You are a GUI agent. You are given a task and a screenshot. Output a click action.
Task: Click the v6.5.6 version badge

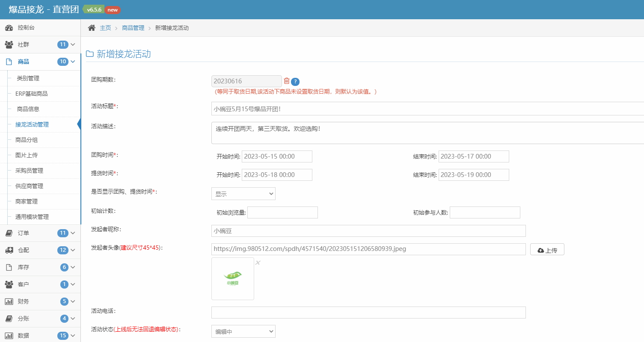click(x=94, y=9)
